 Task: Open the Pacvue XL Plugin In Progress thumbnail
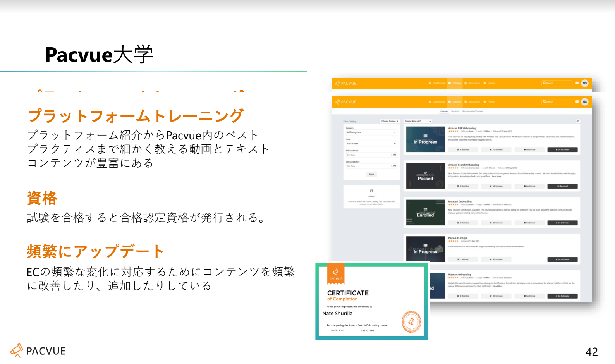point(425,249)
